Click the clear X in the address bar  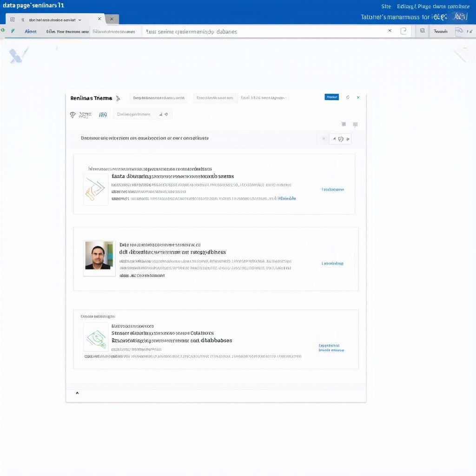390,31
